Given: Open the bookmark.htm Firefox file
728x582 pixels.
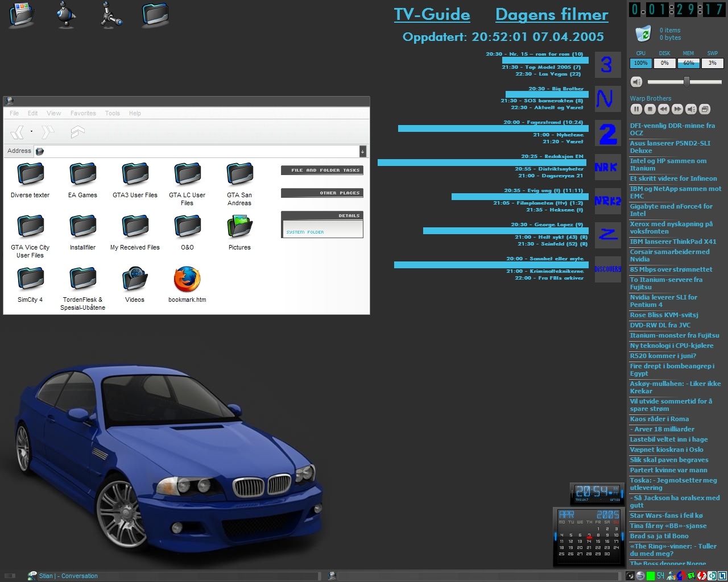Looking at the screenshot, I should pos(187,285).
